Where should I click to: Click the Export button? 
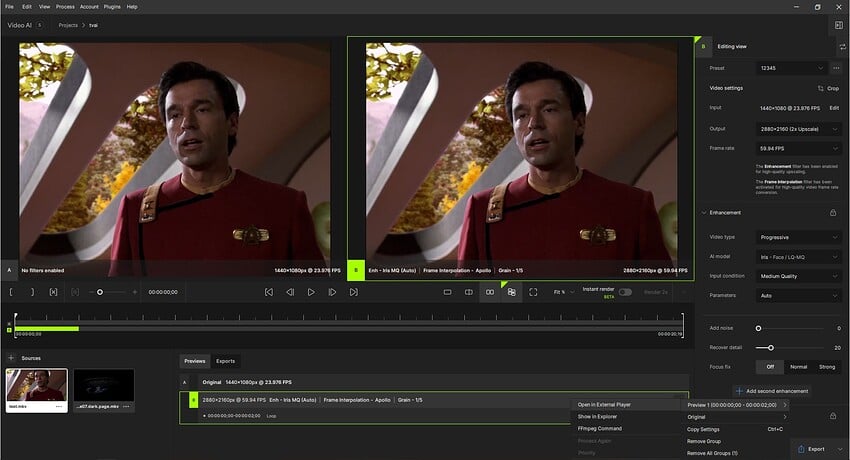[812, 449]
